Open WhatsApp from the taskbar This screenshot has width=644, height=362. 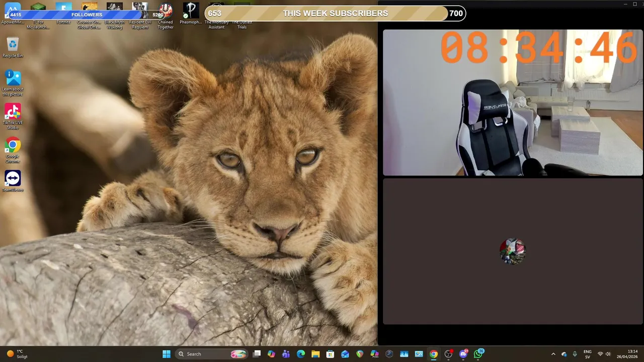click(478, 354)
